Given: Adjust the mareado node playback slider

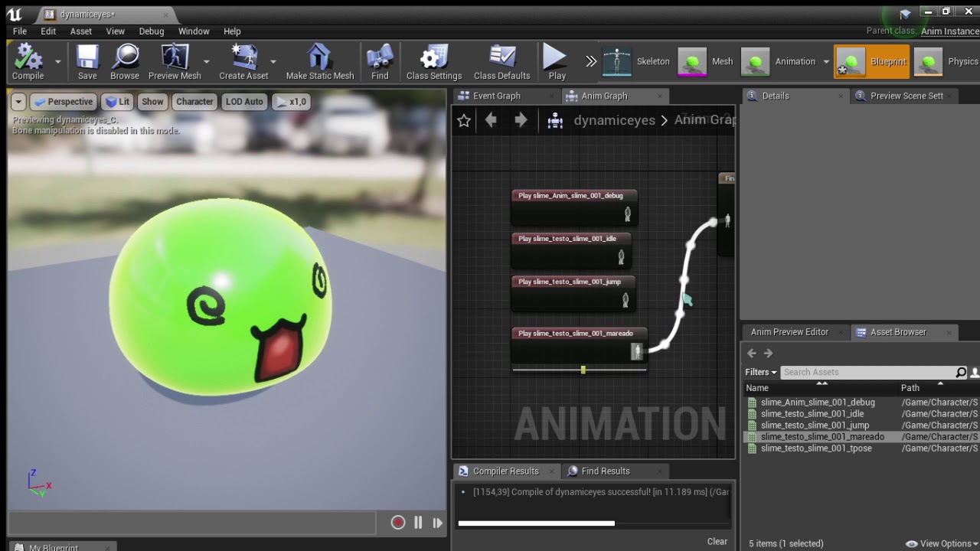Looking at the screenshot, I should pos(583,370).
